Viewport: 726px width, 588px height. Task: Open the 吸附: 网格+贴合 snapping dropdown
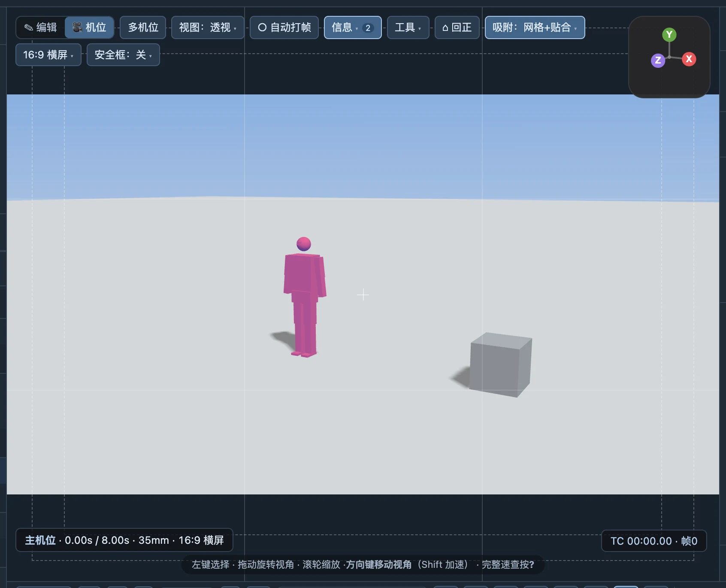click(x=535, y=27)
